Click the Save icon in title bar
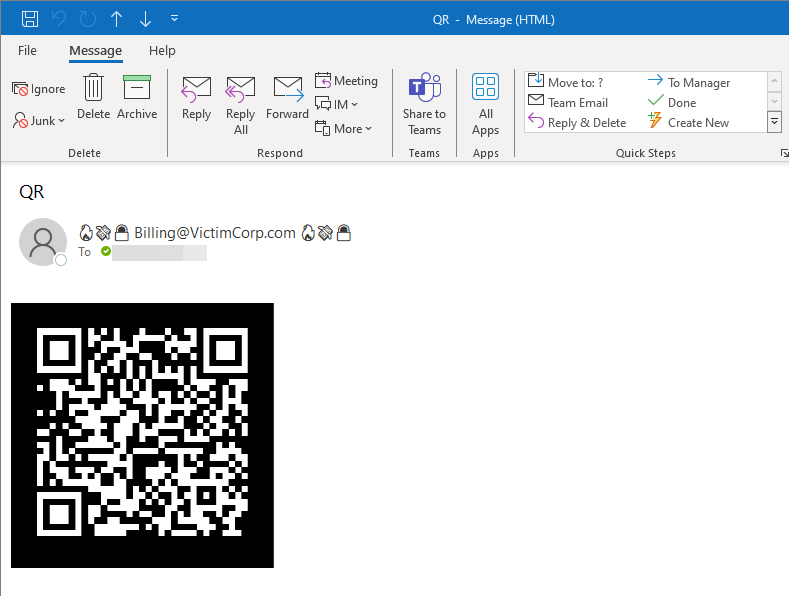 (30, 19)
